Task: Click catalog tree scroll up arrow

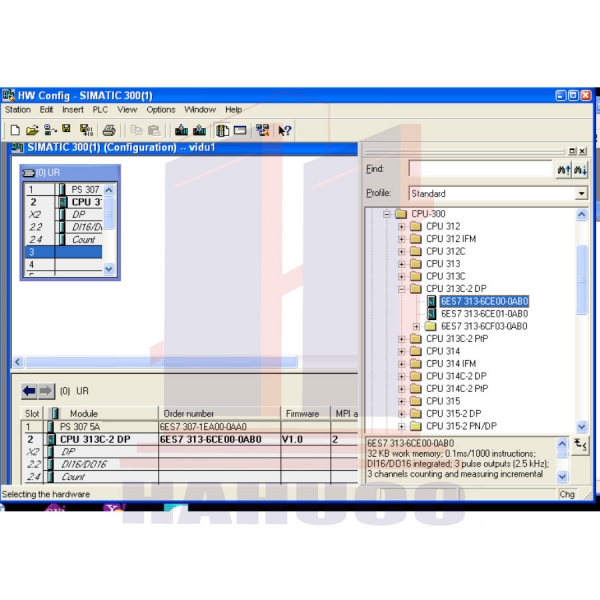Action: [x=582, y=214]
